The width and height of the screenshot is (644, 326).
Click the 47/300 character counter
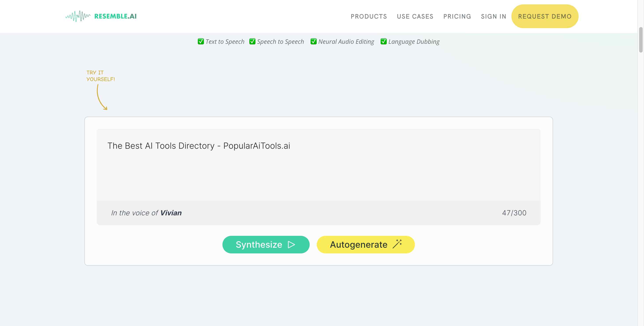(514, 213)
